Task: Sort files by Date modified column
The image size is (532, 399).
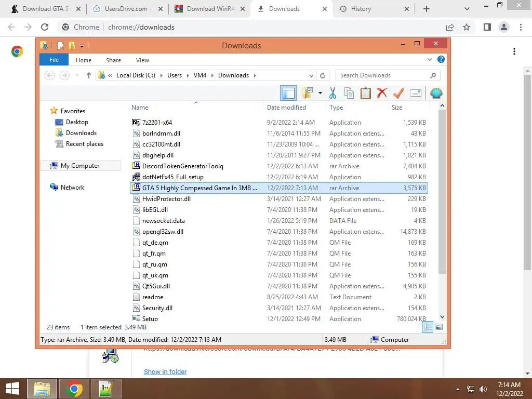Action: [x=286, y=108]
